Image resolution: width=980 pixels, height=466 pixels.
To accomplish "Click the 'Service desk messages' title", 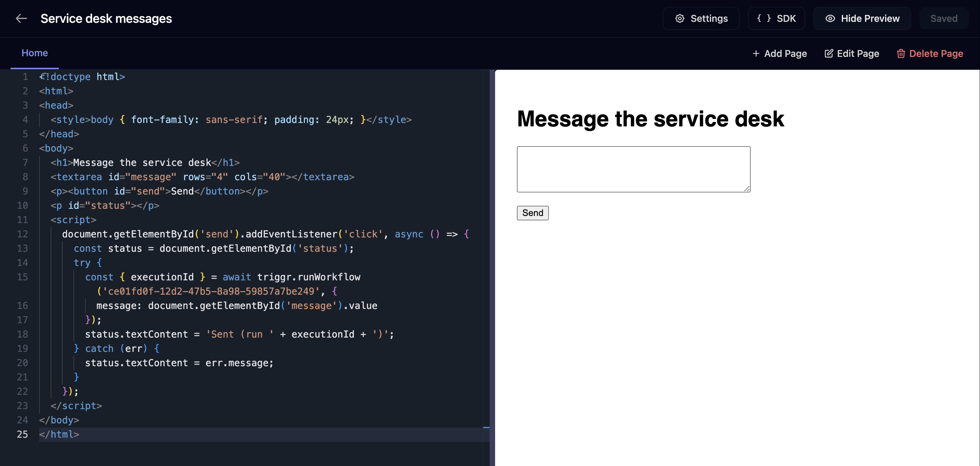I will [x=106, y=18].
